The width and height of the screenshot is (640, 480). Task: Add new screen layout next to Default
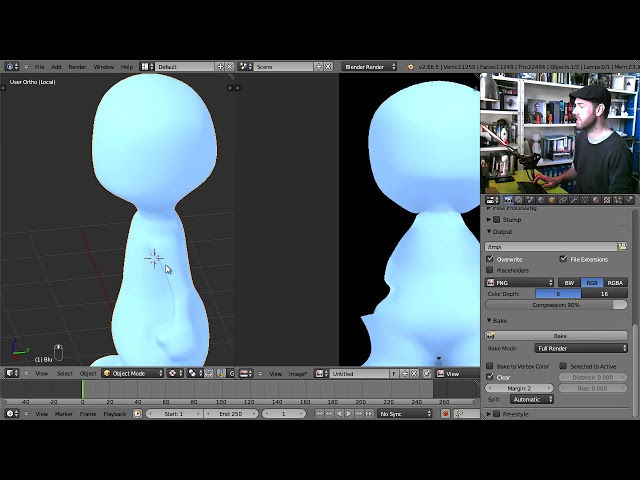point(220,67)
